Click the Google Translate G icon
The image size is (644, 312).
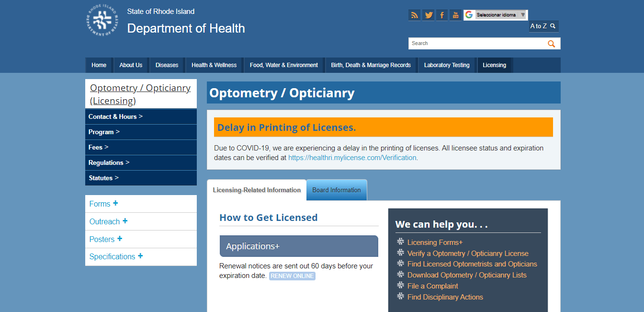(469, 14)
